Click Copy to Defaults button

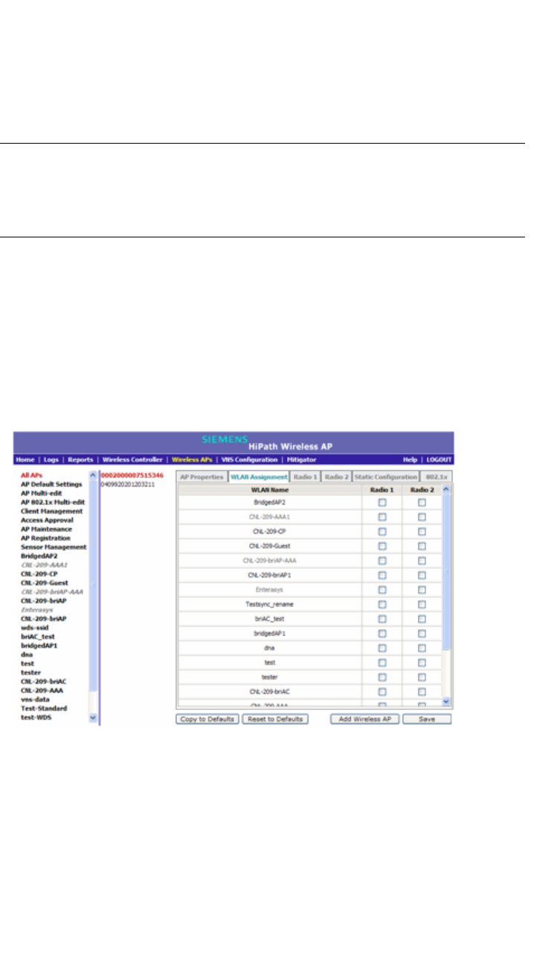pyautogui.click(x=207, y=719)
